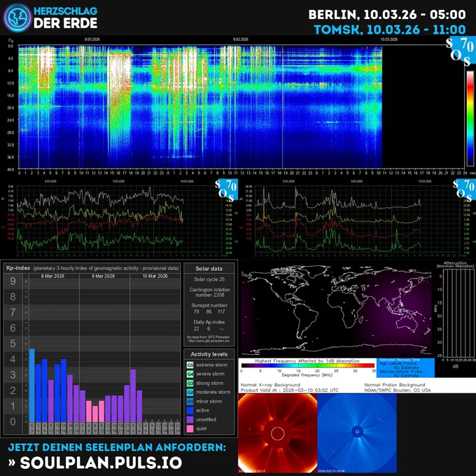This screenshot has width=476, height=476.
Task: Click the tallest light-blue Kp bar
Action: [x=32, y=385]
